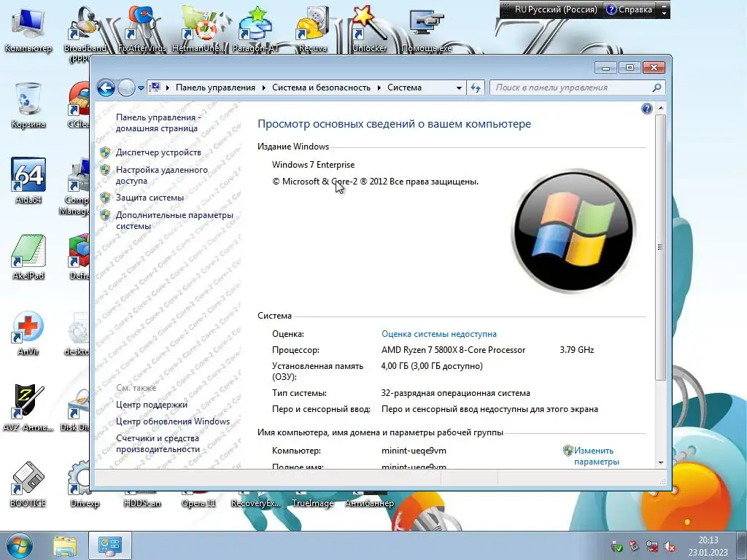Click the vertical scrollbar thumb

[x=660, y=246]
